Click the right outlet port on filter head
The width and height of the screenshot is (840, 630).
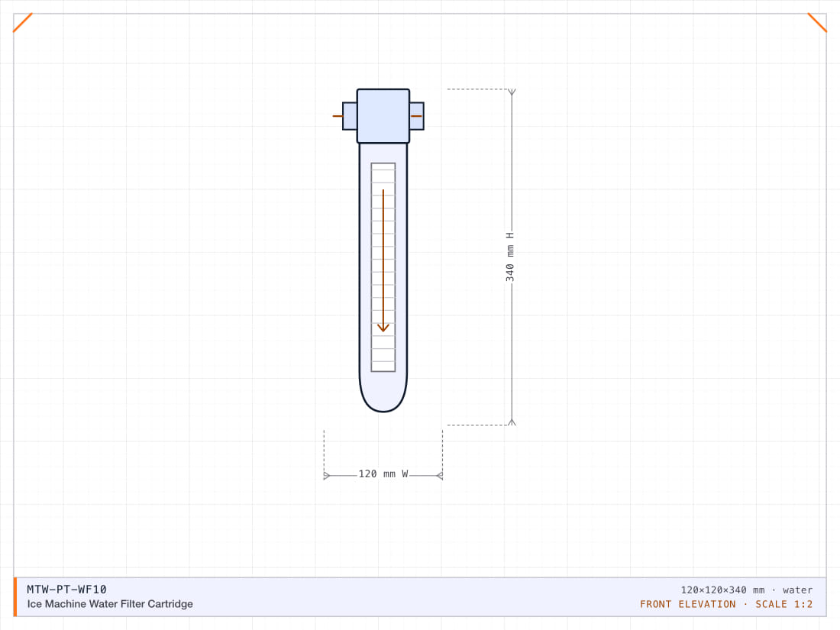[x=417, y=116]
